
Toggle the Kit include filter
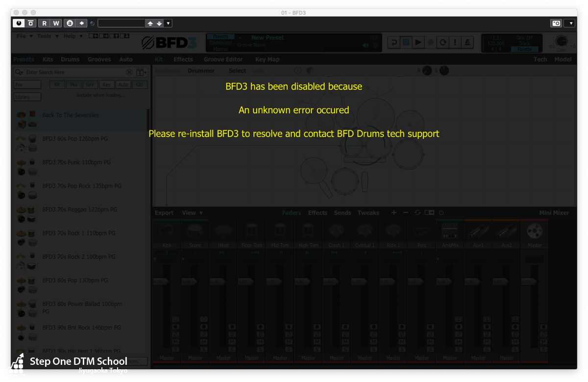57,84
